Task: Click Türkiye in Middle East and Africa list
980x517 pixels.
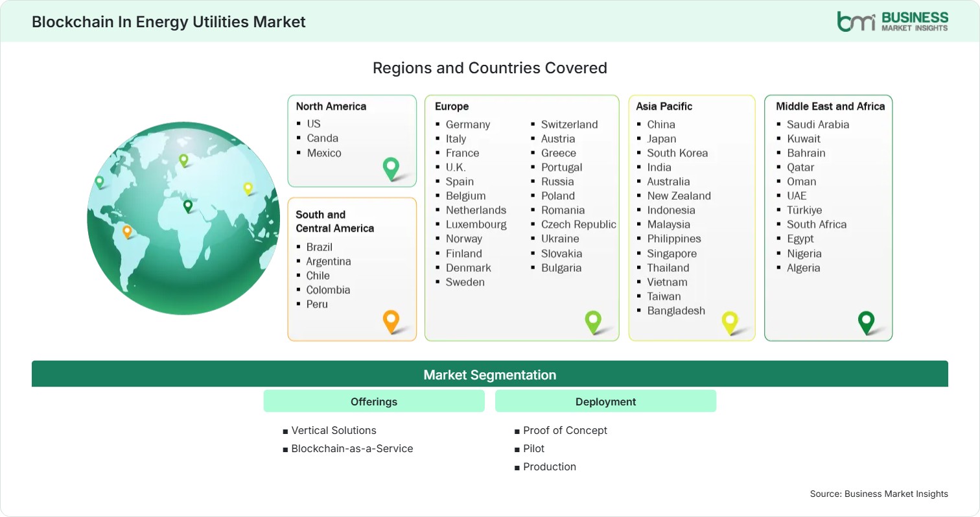Action: (804, 210)
